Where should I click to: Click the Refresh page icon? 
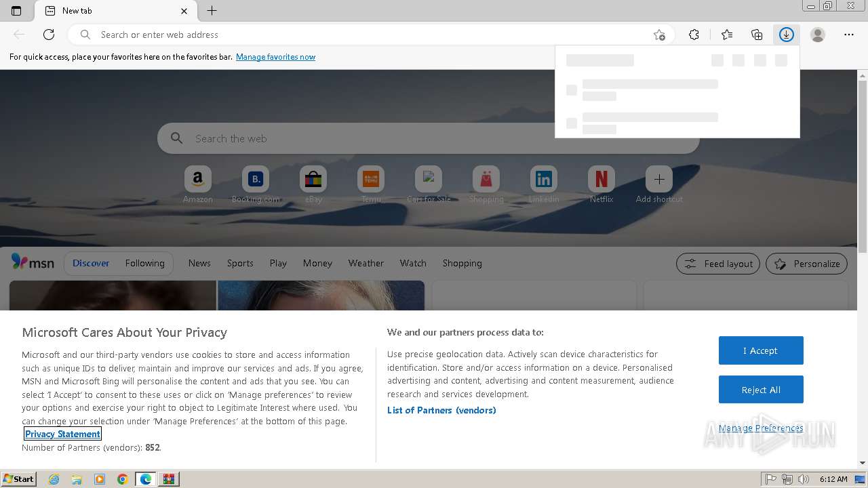pos(49,35)
